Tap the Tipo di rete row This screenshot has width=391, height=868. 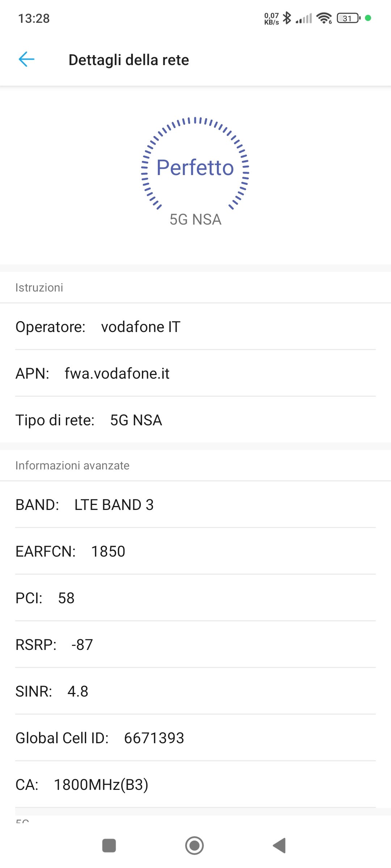(195, 420)
